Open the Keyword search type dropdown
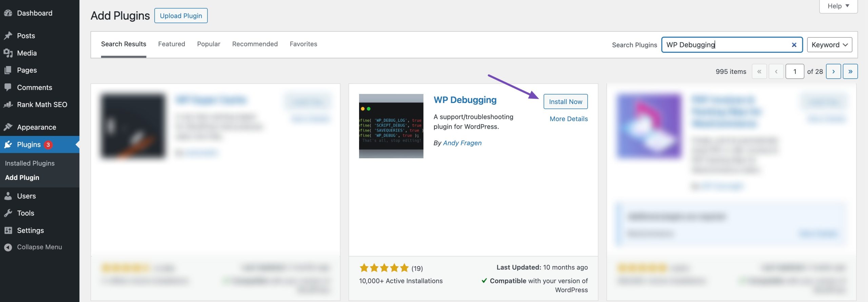Viewport: 868px width, 302px height. (x=829, y=45)
